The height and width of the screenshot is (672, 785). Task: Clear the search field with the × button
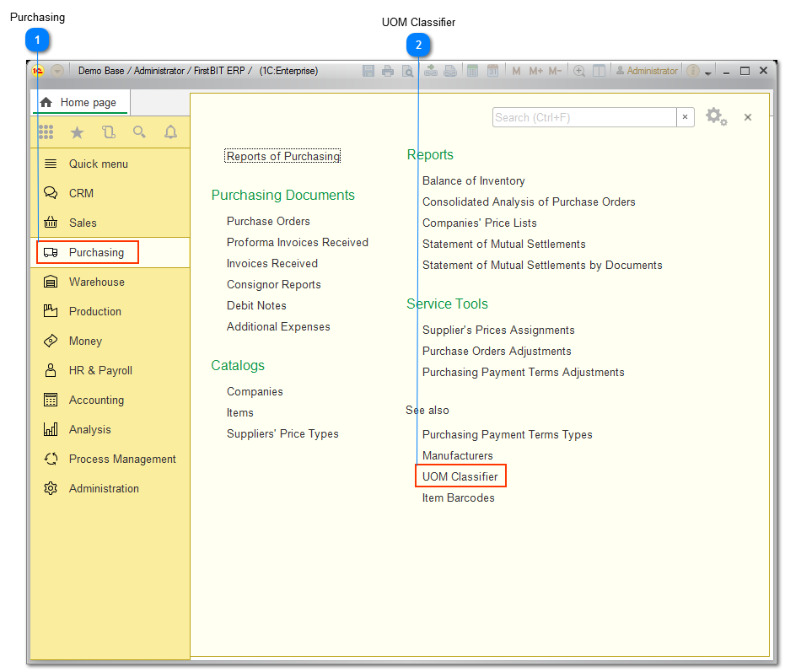point(685,117)
